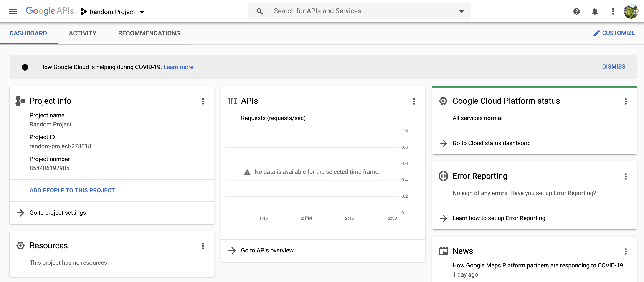Click the No data is available message
This screenshot has width=644, height=282.
point(317,172)
